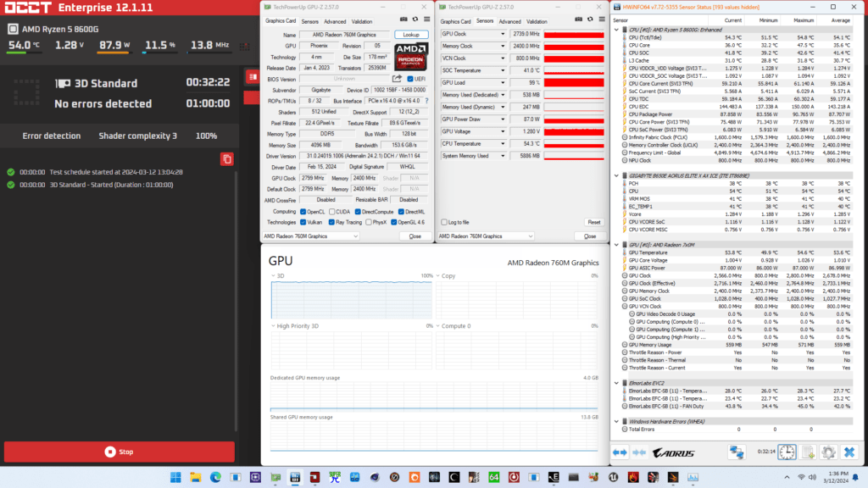Open GPU Power Draw sensor dropdown
This screenshot has width=868, height=488.
pos(503,119)
